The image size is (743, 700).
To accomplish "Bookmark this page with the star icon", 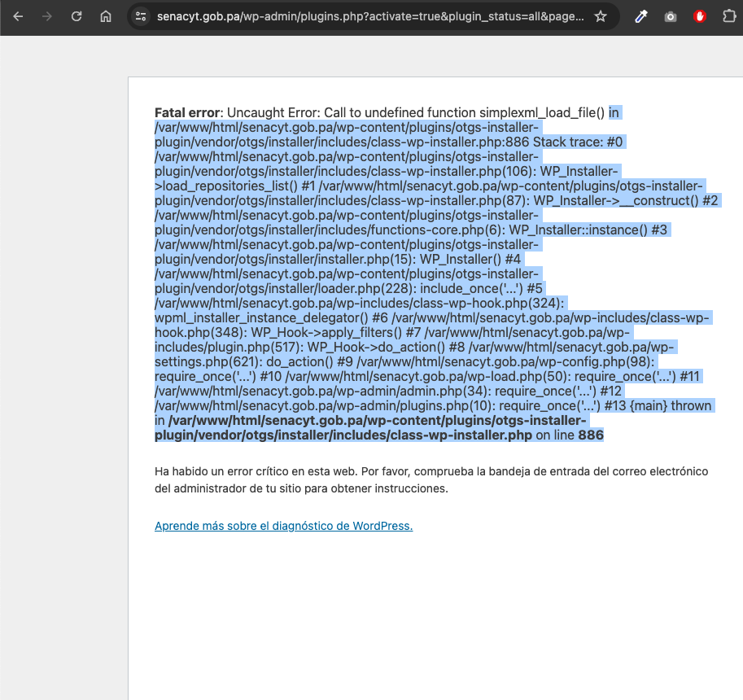I will click(601, 16).
